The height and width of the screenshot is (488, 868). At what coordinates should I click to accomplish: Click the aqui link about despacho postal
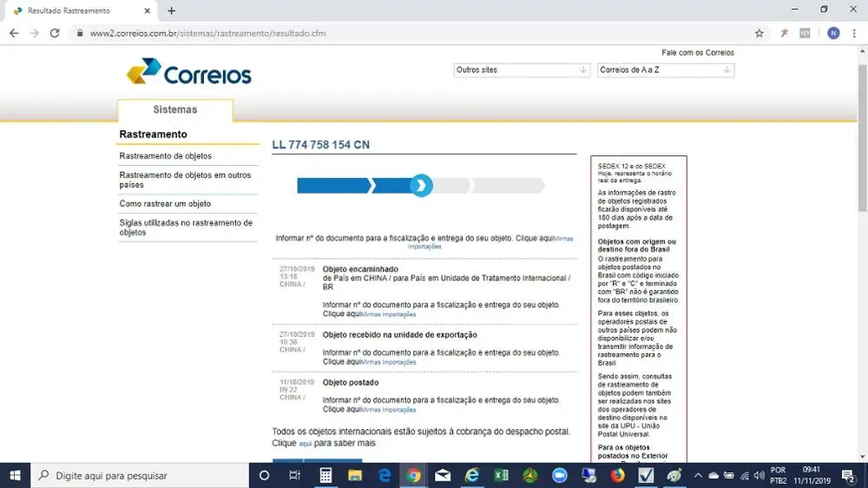[305, 444]
